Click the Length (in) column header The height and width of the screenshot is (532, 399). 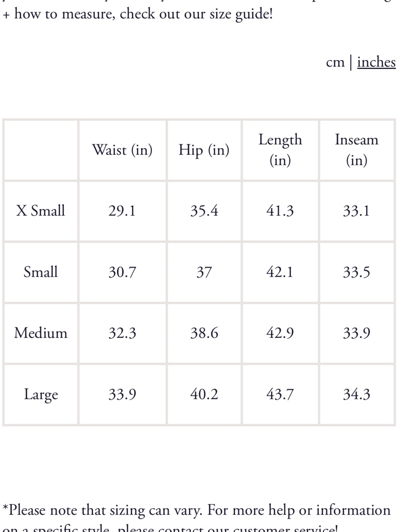(280, 150)
